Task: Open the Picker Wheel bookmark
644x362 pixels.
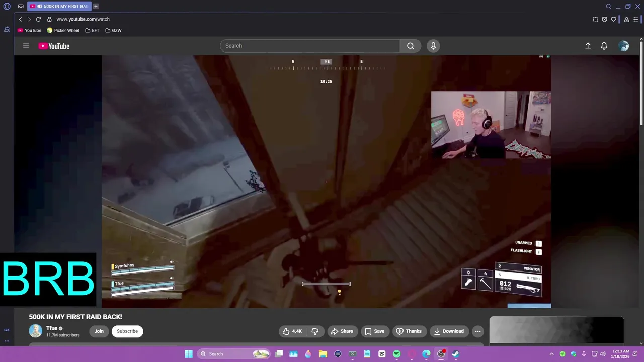Action: click(63, 30)
